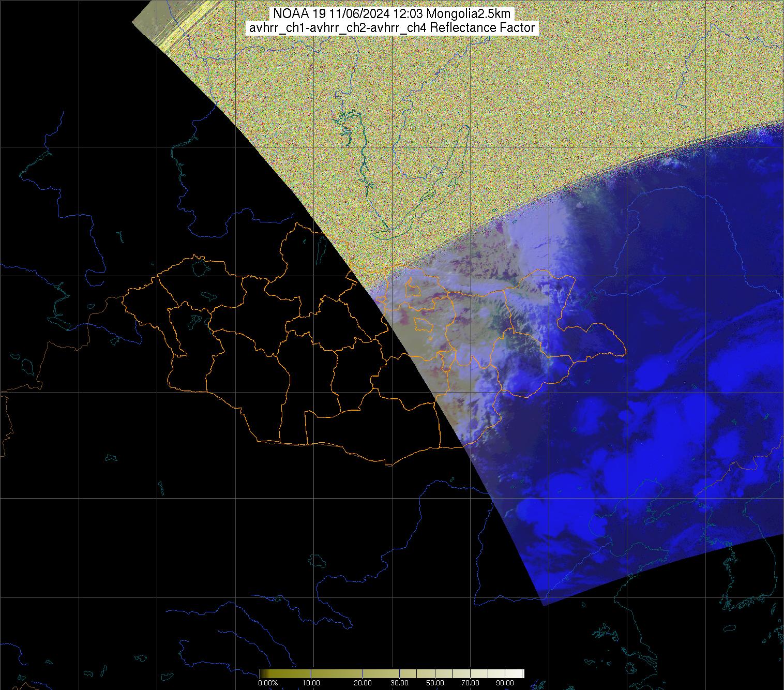The image size is (784, 690).
Task: Click the 10.00 tick label on the legend
Action: 311,683
